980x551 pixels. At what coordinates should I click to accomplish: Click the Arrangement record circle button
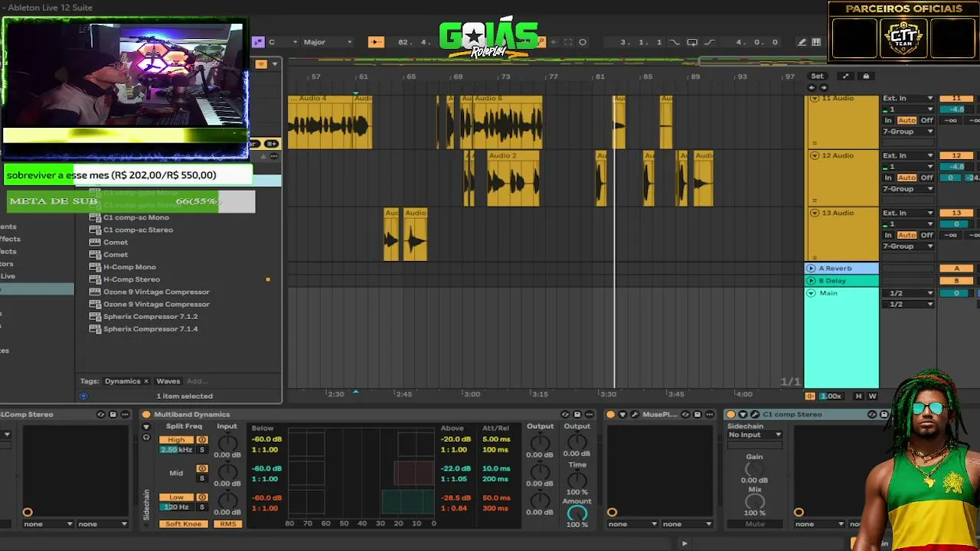coord(583,42)
